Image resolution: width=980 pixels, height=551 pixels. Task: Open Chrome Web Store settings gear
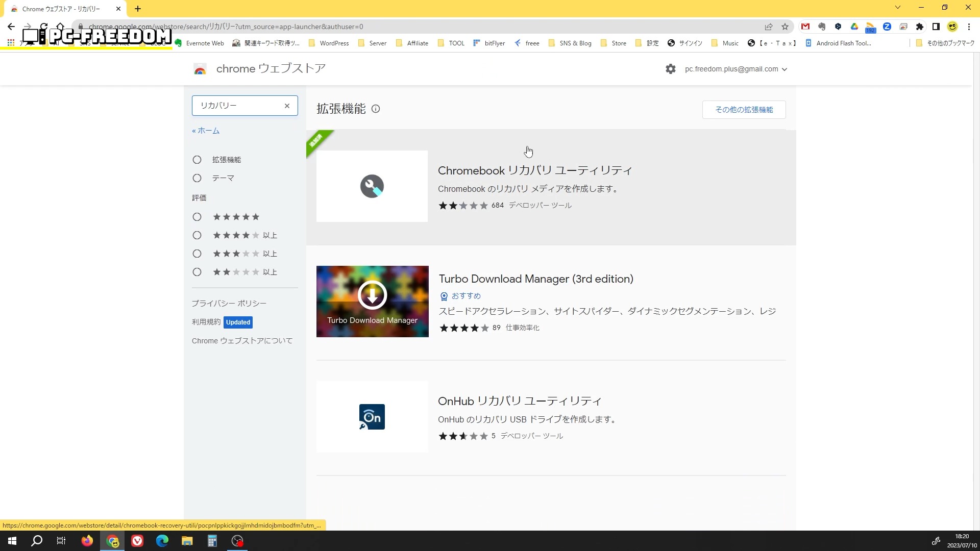[670, 69]
